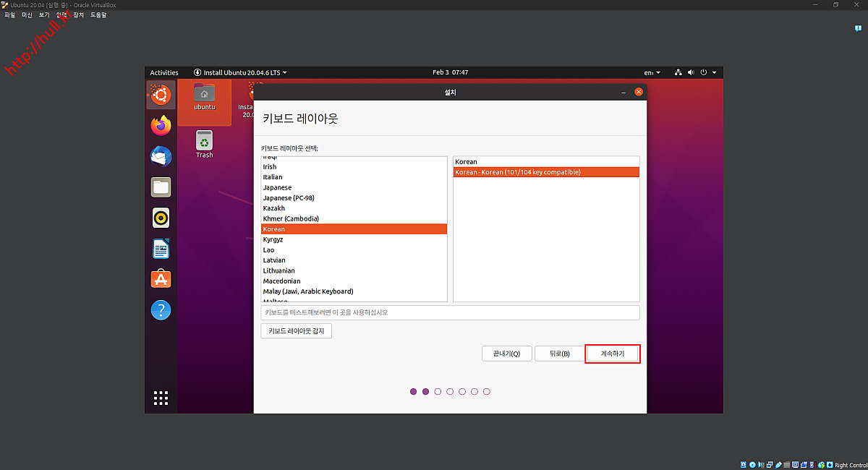Select Japanese (PC-98) layout
This screenshot has width=868, height=470.
pyautogui.click(x=354, y=197)
